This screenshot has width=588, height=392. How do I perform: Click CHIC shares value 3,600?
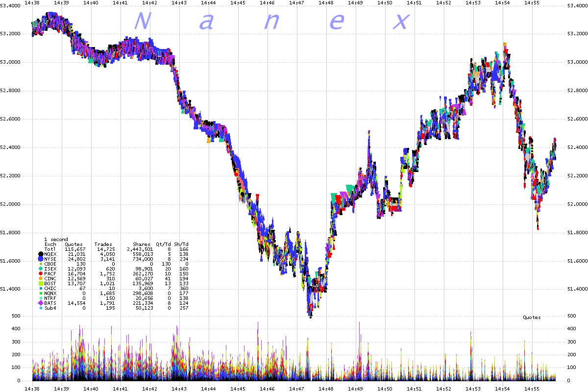pyautogui.click(x=146, y=288)
